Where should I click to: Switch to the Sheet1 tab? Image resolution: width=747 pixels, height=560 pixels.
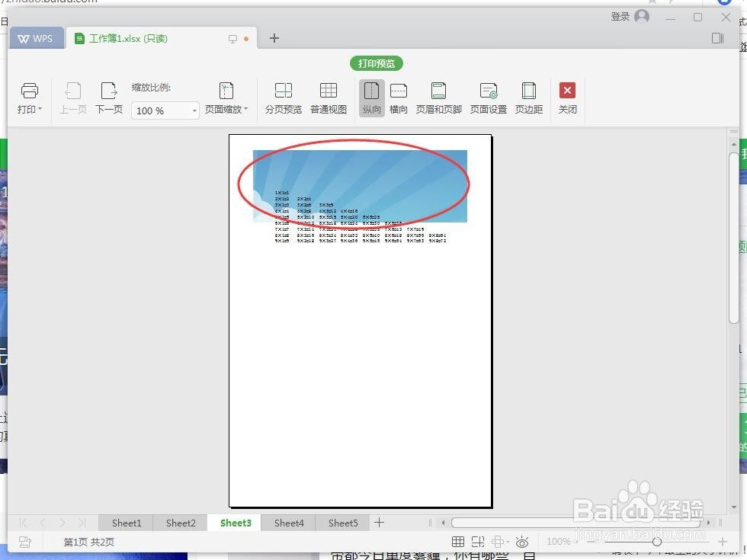click(x=126, y=523)
